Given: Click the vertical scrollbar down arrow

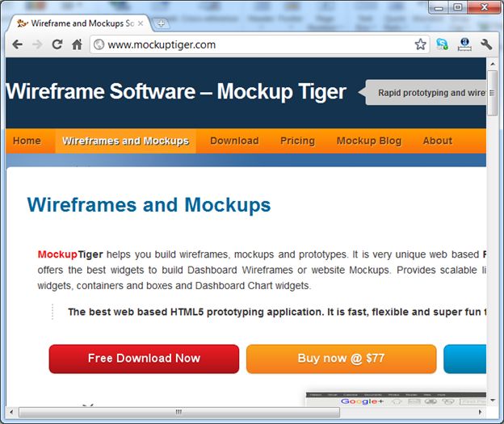Looking at the screenshot, I should (x=493, y=401).
